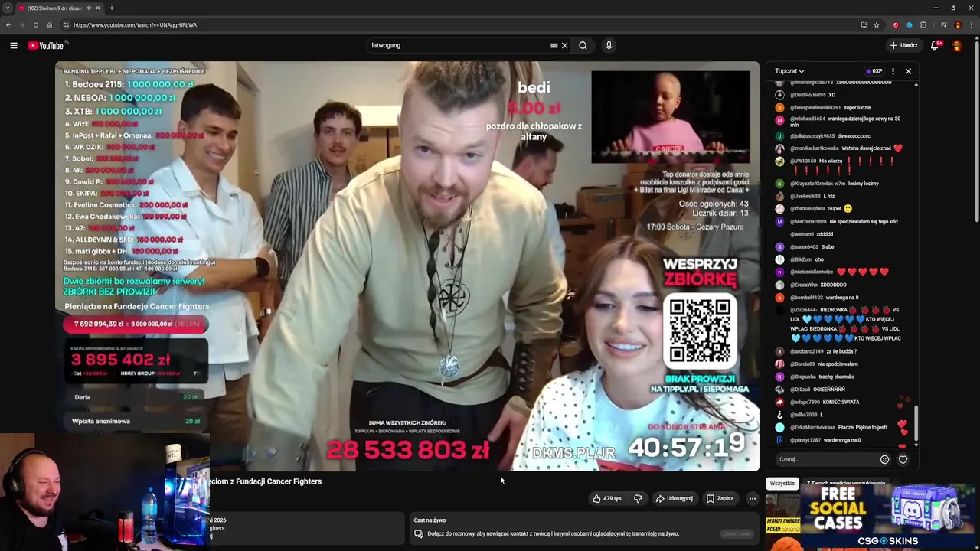Image resolution: width=980 pixels, height=551 pixels.
Task: Click chat message from @bombel4102
Action: click(x=816, y=297)
